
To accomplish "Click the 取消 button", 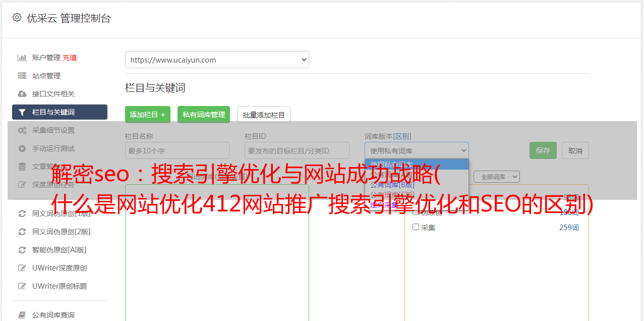I will [575, 150].
